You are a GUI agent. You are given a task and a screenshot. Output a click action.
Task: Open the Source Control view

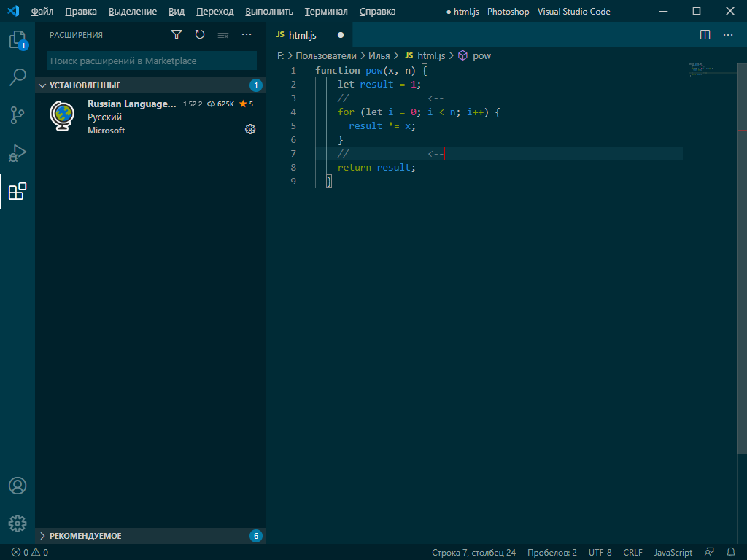point(18,115)
